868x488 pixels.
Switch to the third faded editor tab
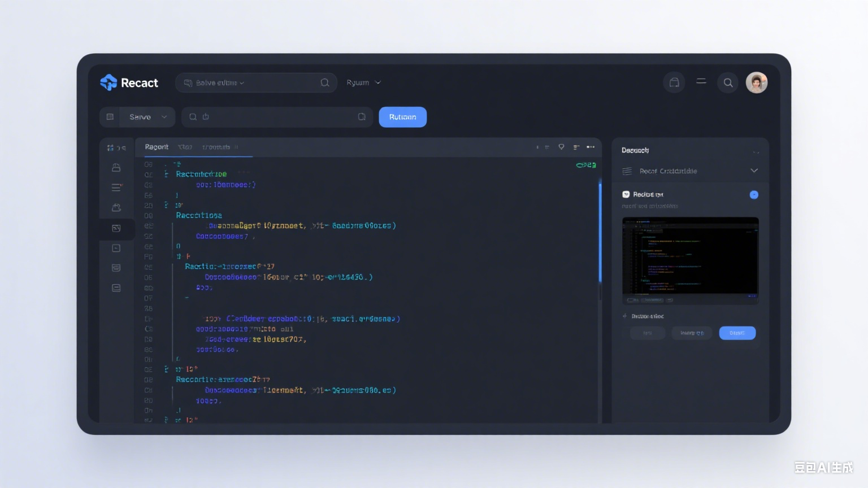216,147
